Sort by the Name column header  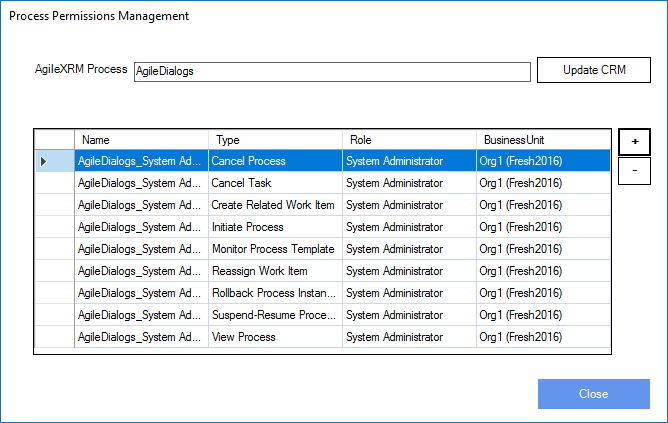click(x=141, y=140)
